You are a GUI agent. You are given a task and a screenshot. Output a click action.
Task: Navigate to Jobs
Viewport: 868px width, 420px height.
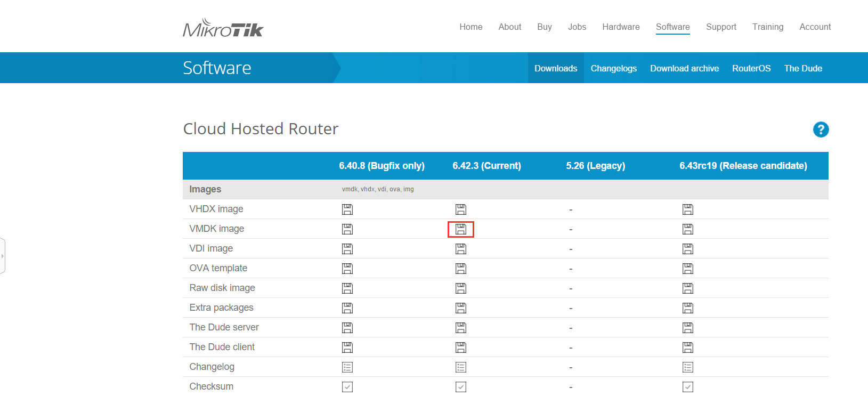coord(577,27)
